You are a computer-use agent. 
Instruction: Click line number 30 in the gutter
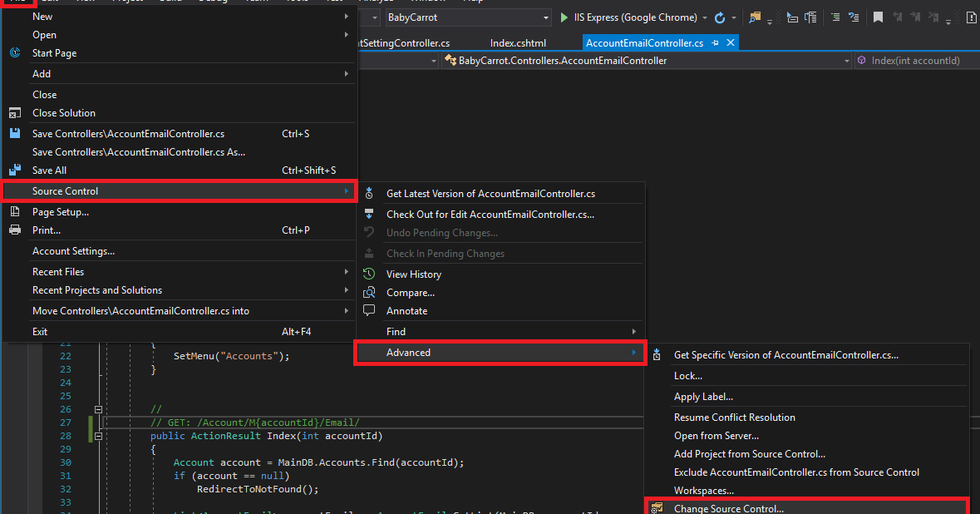point(66,462)
